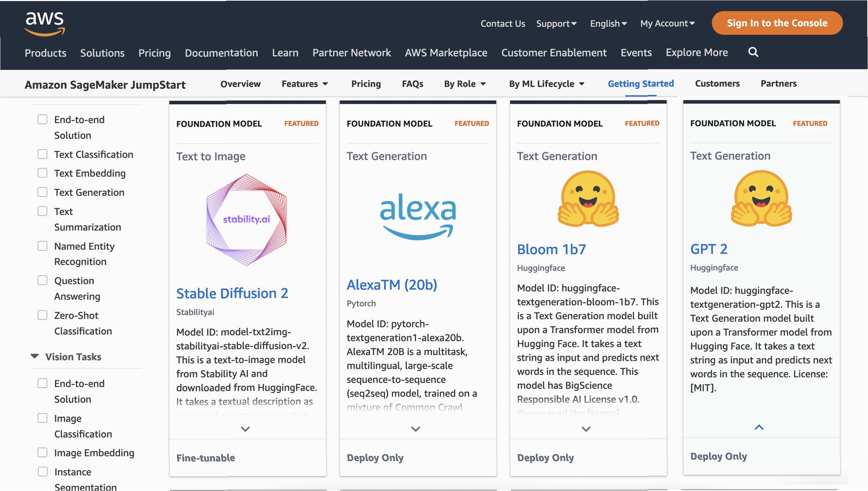This screenshot has width=868, height=491.
Task: Click Sign In to the Console
Action: point(777,23)
